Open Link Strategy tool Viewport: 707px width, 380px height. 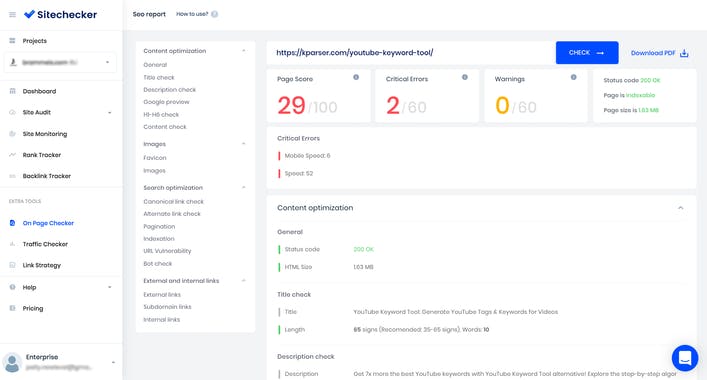point(41,265)
